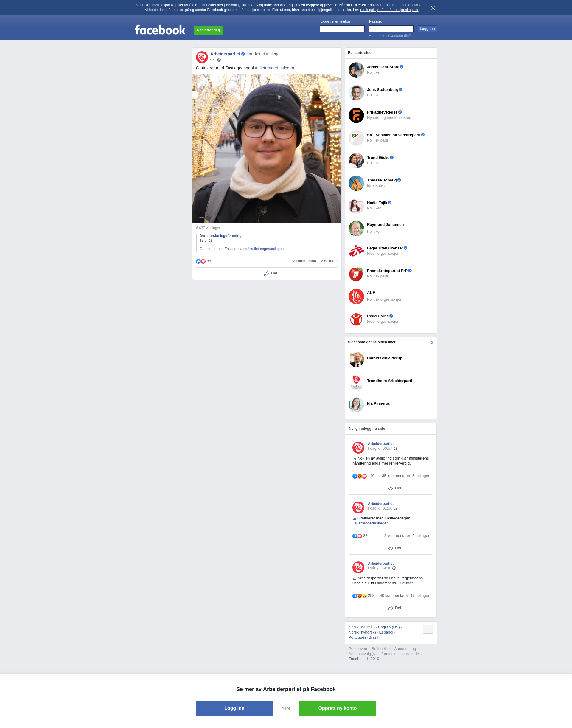
Task: Click the Fremskrittspartiet FrP apple logo
Action: tap(356, 274)
